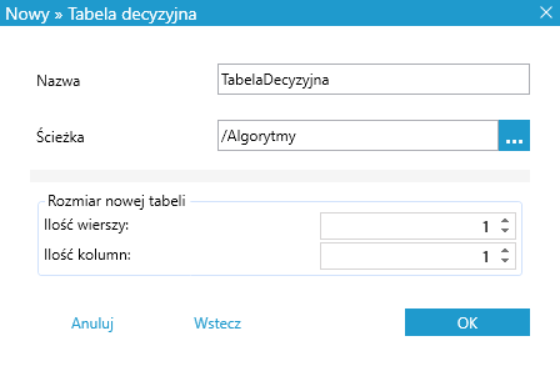Focus the Ścieżka path field showing /Algorytmy
The height and width of the screenshot is (366, 560).
tap(358, 135)
